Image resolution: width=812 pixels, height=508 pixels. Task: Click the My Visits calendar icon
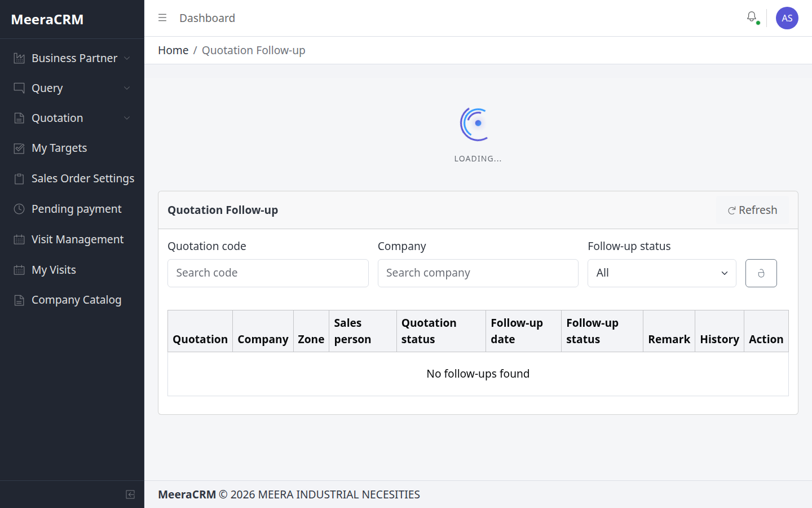click(x=19, y=270)
